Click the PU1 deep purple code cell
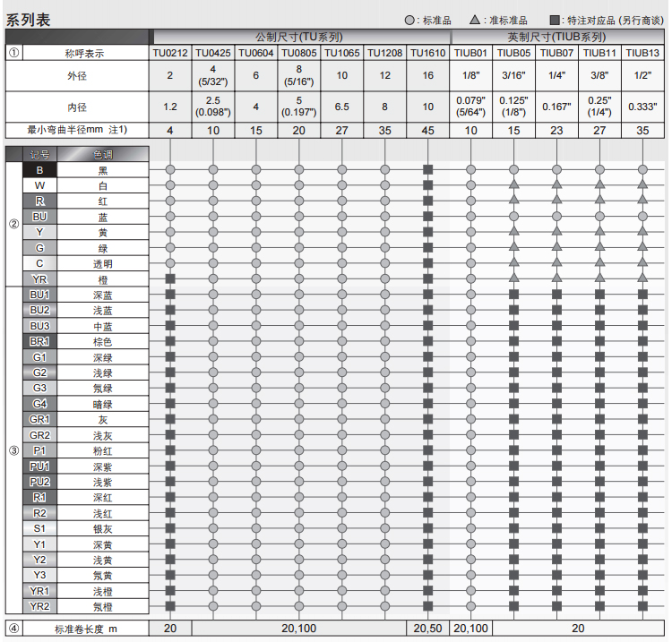The height and width of the screenshot is (642, 672). (39, 466)
